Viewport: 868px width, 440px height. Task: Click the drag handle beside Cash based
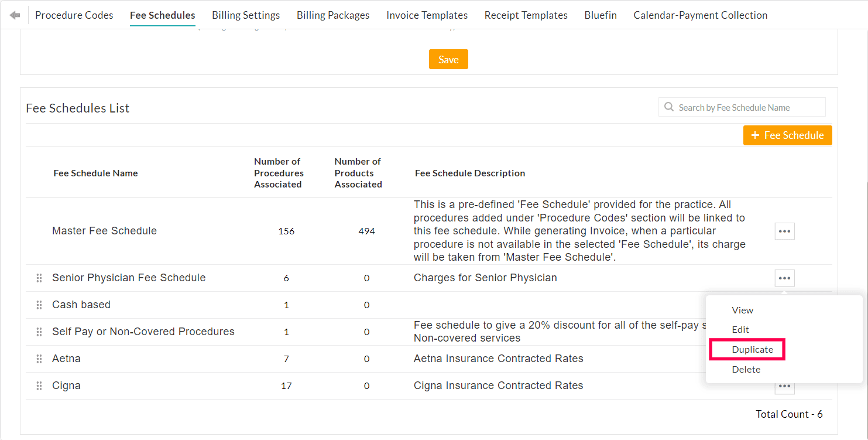coord(39,305)
